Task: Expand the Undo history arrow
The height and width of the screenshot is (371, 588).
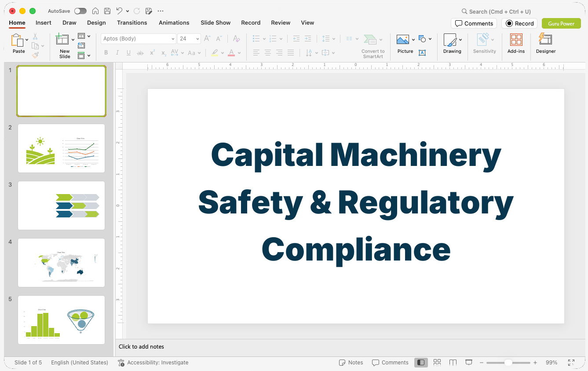Action: 128,11
